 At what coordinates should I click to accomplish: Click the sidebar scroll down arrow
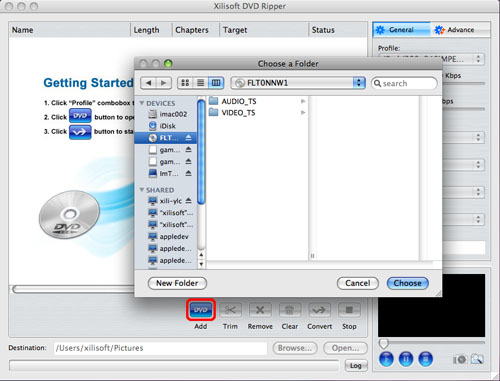[x=201, y=264]
